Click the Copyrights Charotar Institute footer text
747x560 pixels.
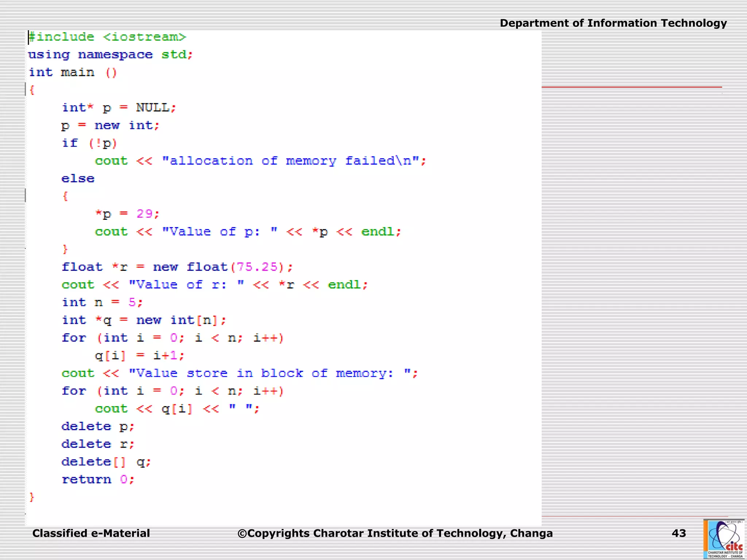(x=395, y=533)
